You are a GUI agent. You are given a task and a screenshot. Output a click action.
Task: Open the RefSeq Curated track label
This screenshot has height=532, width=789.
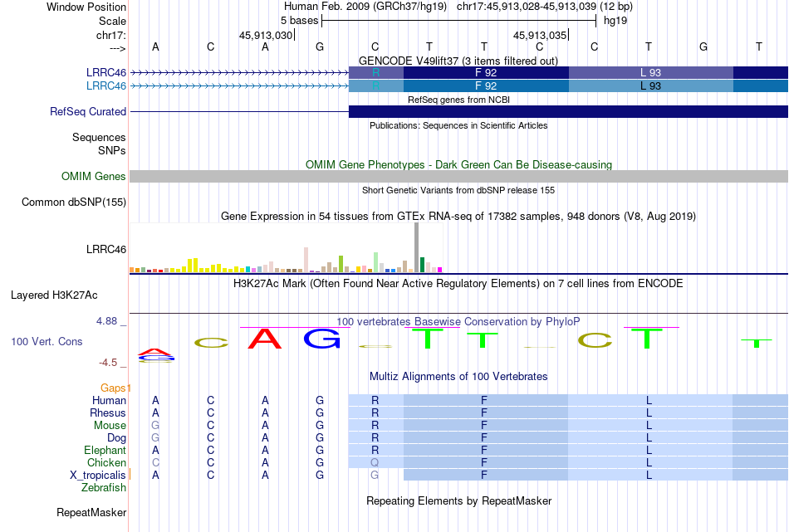click(x=87, y=112)
